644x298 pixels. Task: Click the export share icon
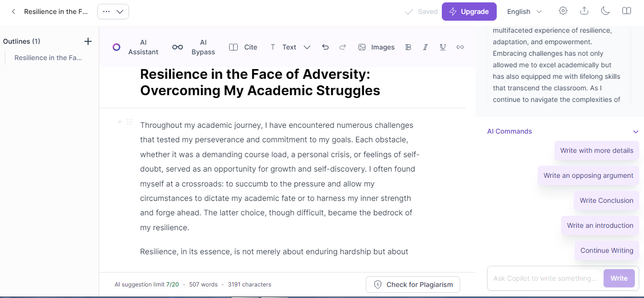(584, 11)
